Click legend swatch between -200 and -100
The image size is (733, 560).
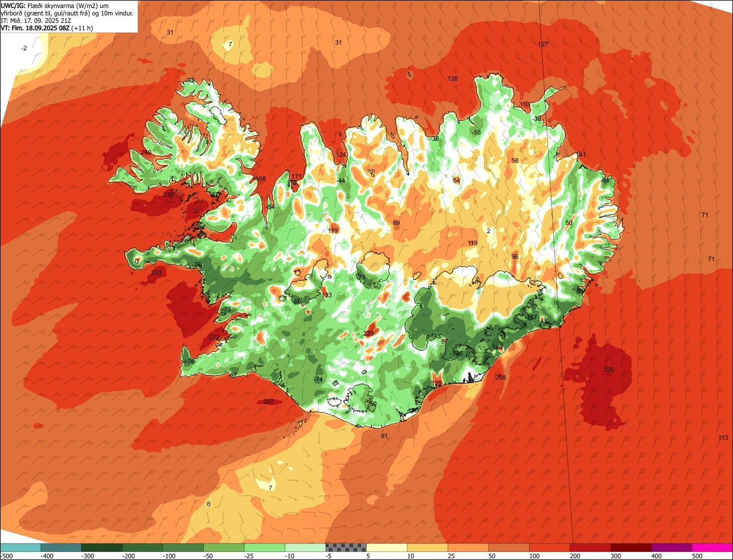pyautogui.click(x=143, y=547)
